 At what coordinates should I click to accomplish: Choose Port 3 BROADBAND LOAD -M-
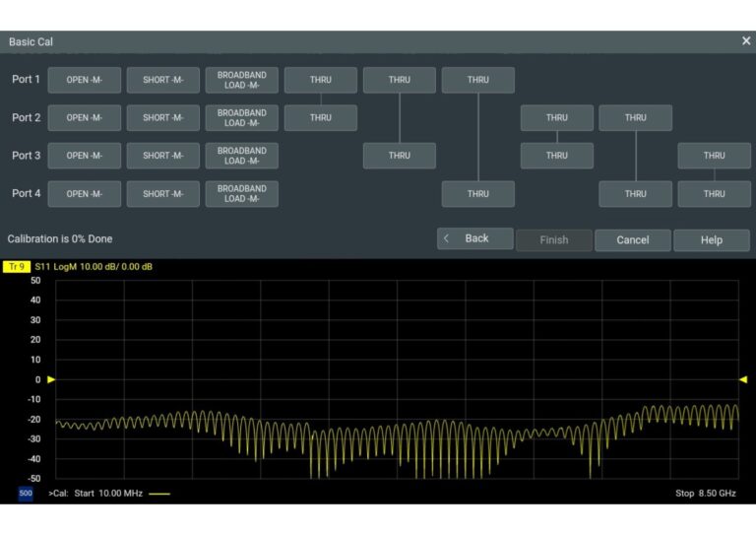pyautogui.click(x=241, y=156)
